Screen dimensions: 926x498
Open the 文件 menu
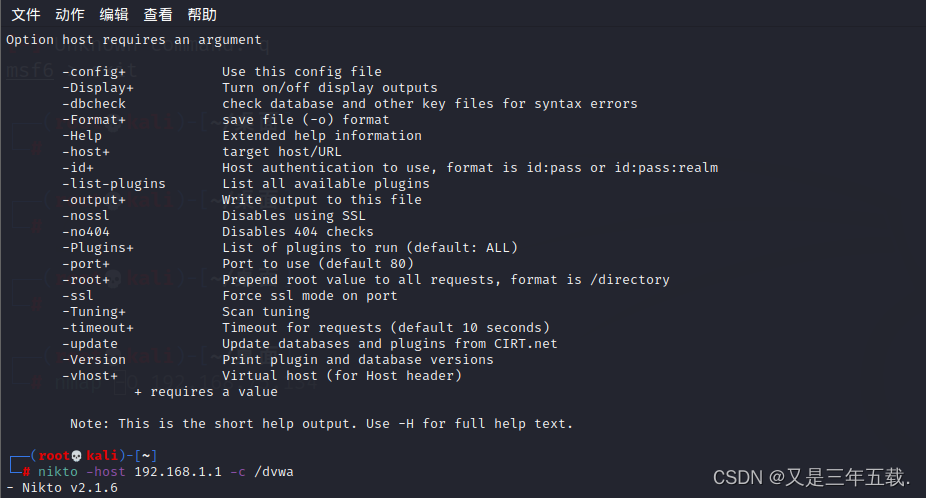pos(26,15)
